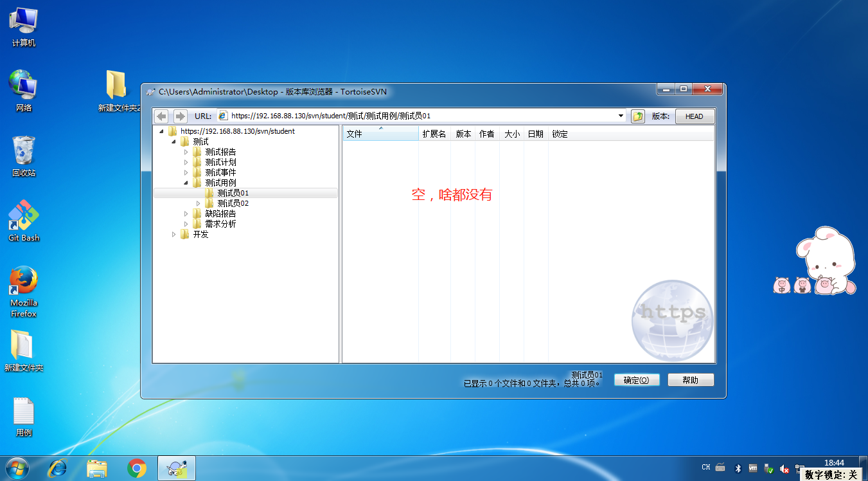Click the 确定(O) button
The width and height of the screenshot is (868, 481).
pos(637,380)
